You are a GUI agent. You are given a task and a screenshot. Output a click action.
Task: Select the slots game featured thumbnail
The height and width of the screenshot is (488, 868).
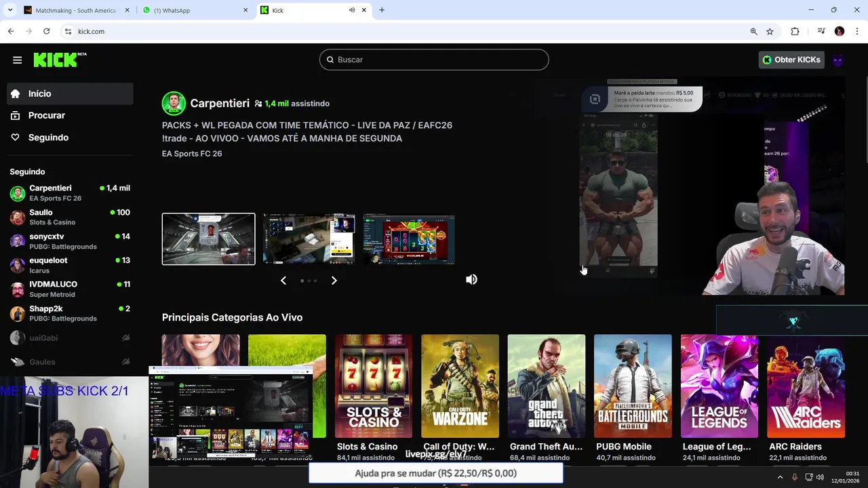tap(409, 239)
